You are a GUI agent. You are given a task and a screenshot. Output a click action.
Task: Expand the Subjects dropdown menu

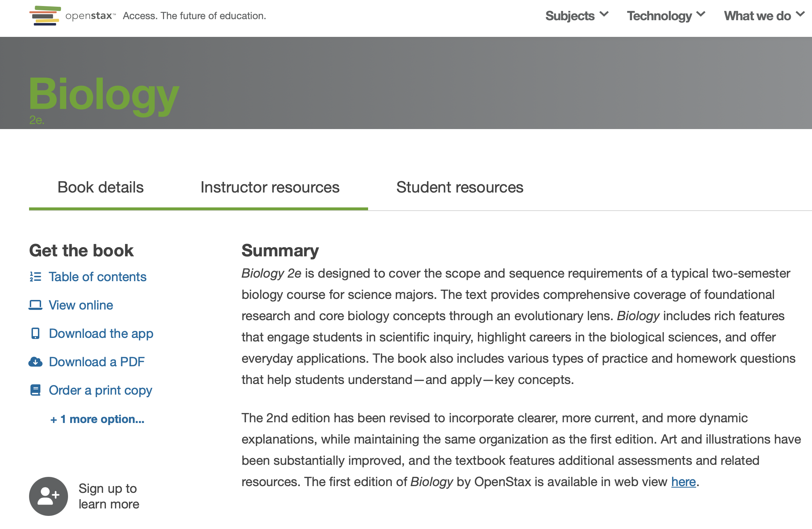576,16
